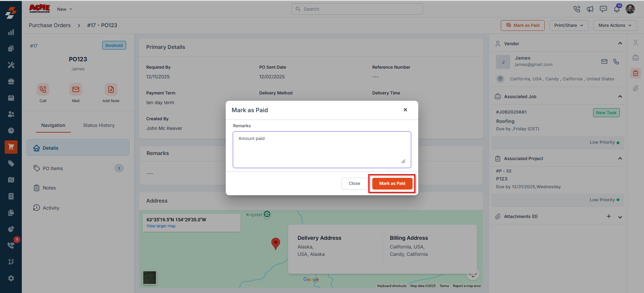Switch to the Status History tab
This screenshot has width=644, height=293.
coord(99,125)
